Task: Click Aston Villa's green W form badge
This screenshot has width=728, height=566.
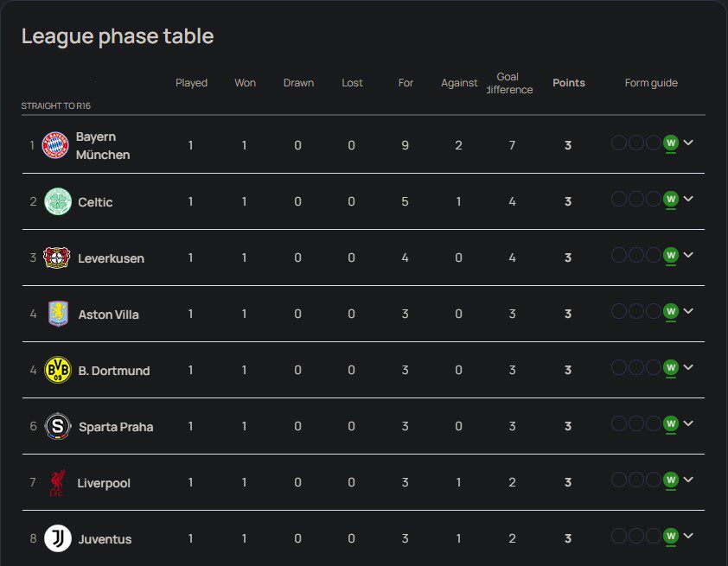Action: pyautogui.click(x=670, y=312)
